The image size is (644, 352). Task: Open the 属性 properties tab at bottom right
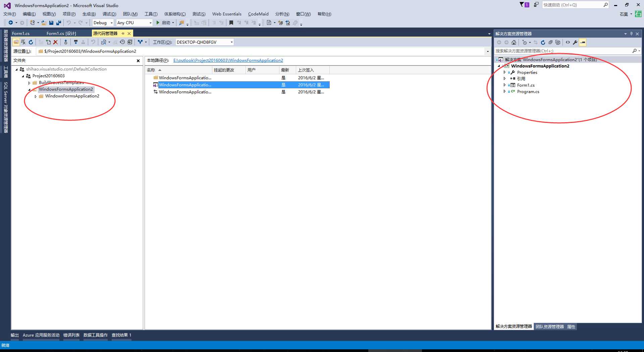(x=571, y=326)
